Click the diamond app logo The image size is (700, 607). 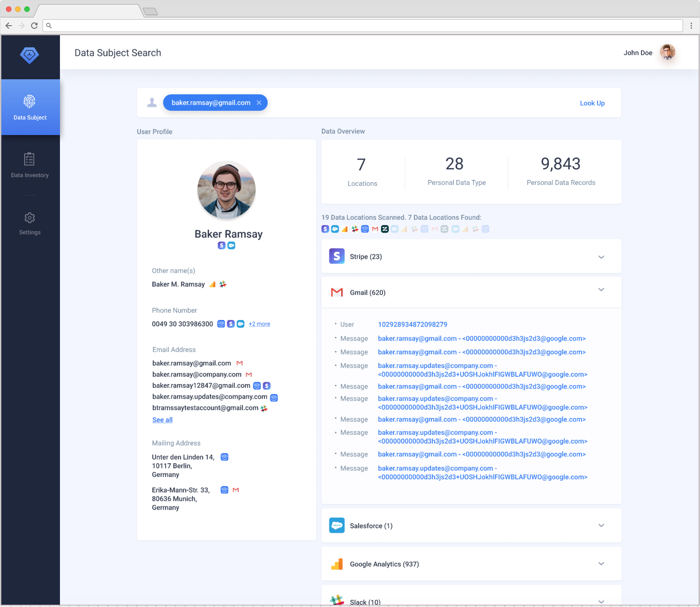point(29,55)
